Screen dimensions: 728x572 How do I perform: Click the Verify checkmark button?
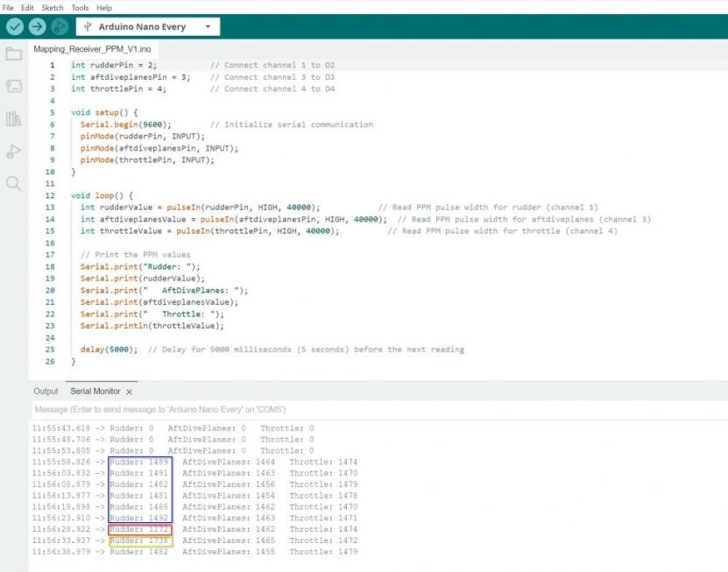pos(14,27)
